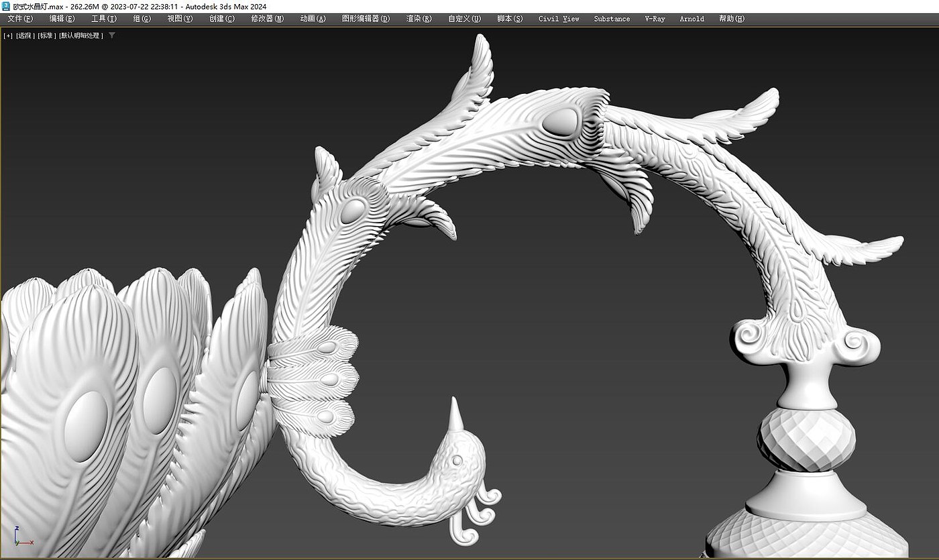939x560 pixels.
Task: Open the 透视 perspective view label menu
Action: 25,36
